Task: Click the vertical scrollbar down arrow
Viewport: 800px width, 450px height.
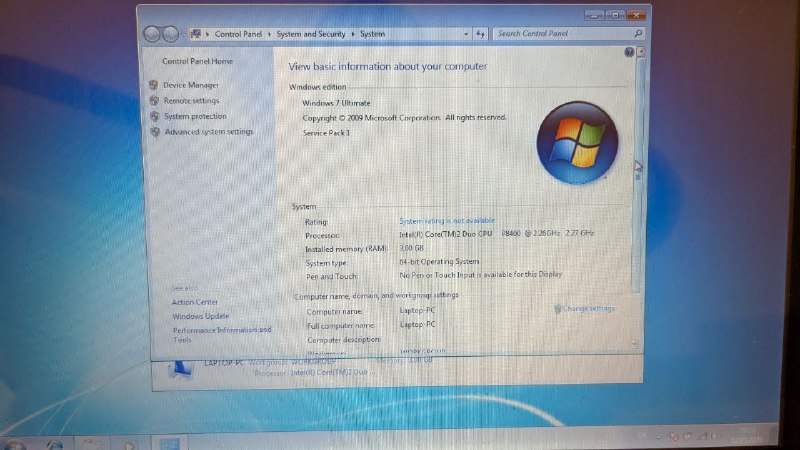Action: pos(635,343)
